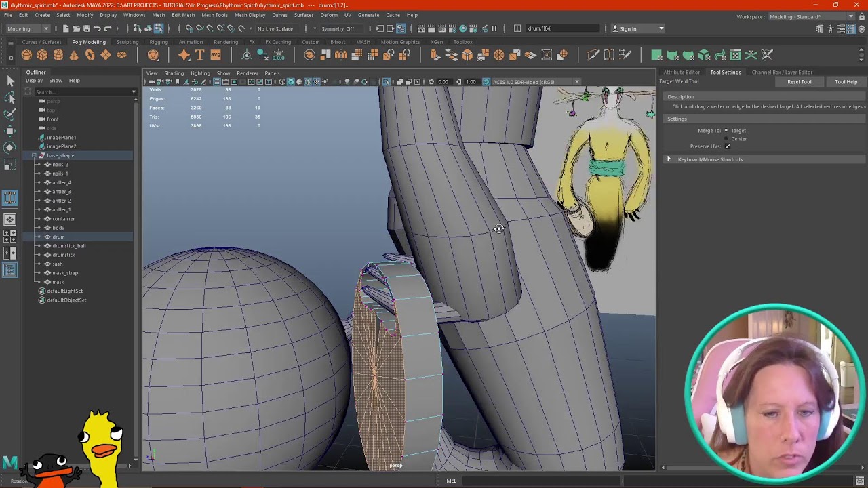Open the Outliner Show menu

56,81
